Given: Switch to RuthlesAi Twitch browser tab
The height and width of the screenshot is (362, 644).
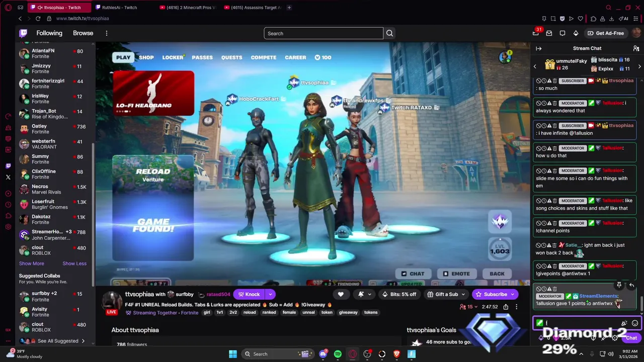Looking at the screenshot, I should (x=119, y=8).
